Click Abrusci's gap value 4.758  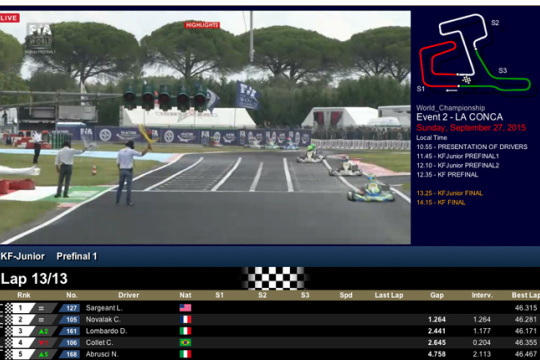[437, 354]
